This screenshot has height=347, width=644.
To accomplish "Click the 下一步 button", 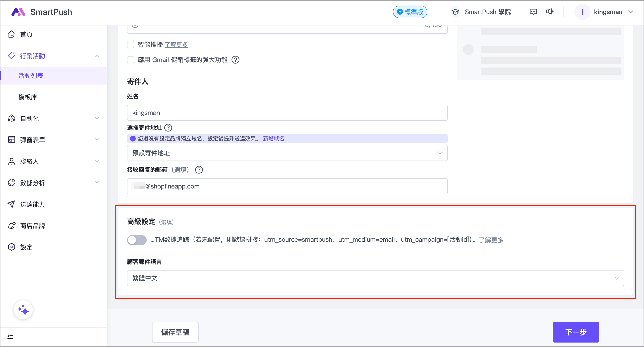I will (x=576, y=332).
